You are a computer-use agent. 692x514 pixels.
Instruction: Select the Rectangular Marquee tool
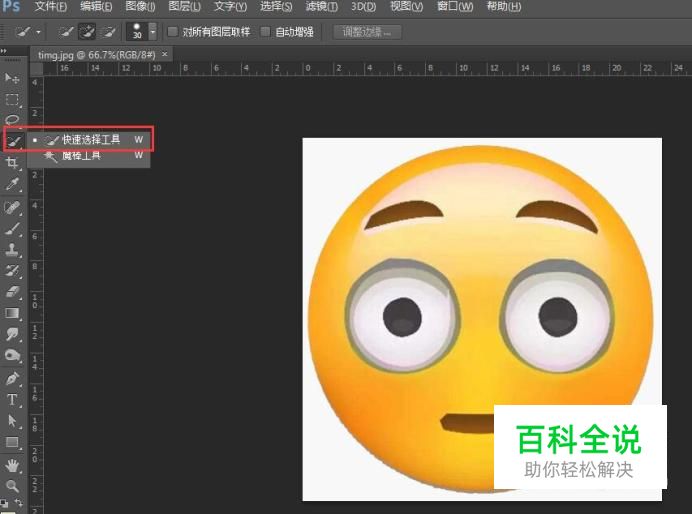(x=12, y=99)
